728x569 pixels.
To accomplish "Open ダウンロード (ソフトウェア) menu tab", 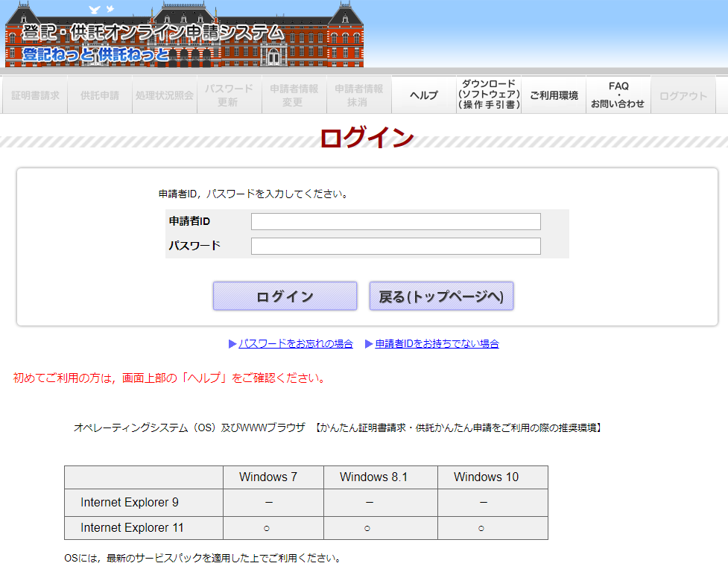I will [489, 95].
